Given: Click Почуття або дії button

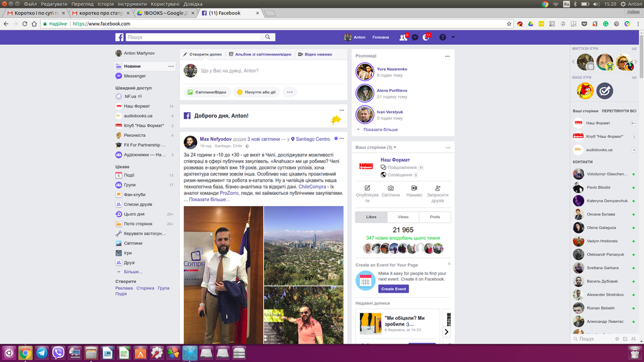Looking at the screenshot, I should tap(256, 92).
